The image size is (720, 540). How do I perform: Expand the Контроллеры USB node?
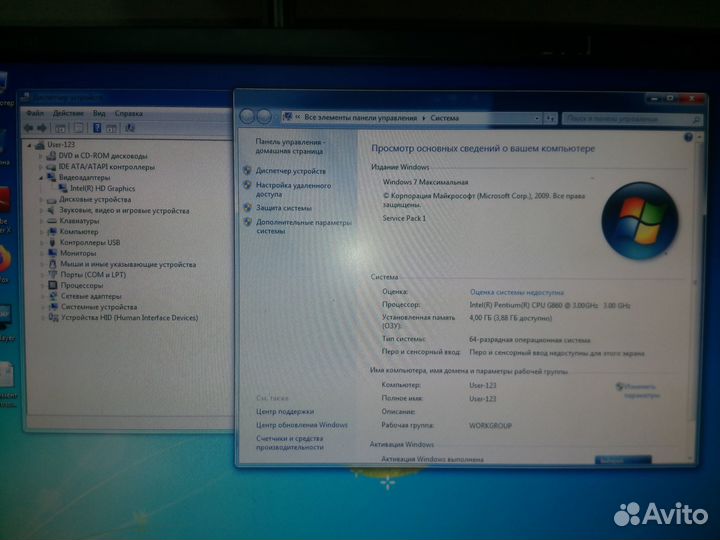(40, 242)
